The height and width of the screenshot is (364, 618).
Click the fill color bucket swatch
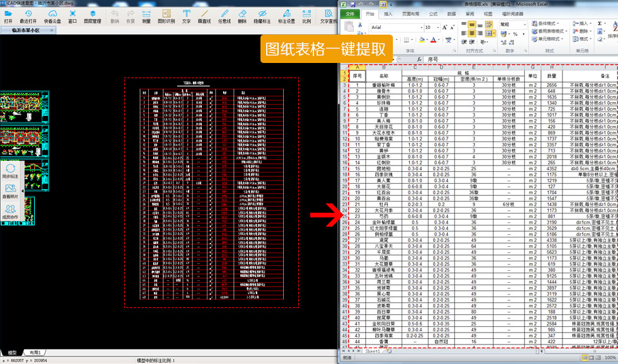[x=421, y=40]
